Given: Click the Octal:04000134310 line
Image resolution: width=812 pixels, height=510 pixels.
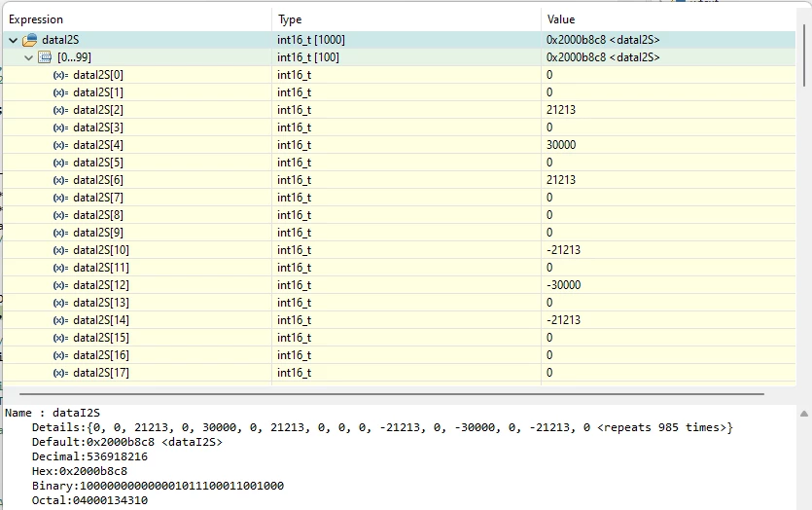Looking at the screenshot, I should pos(89,500).
